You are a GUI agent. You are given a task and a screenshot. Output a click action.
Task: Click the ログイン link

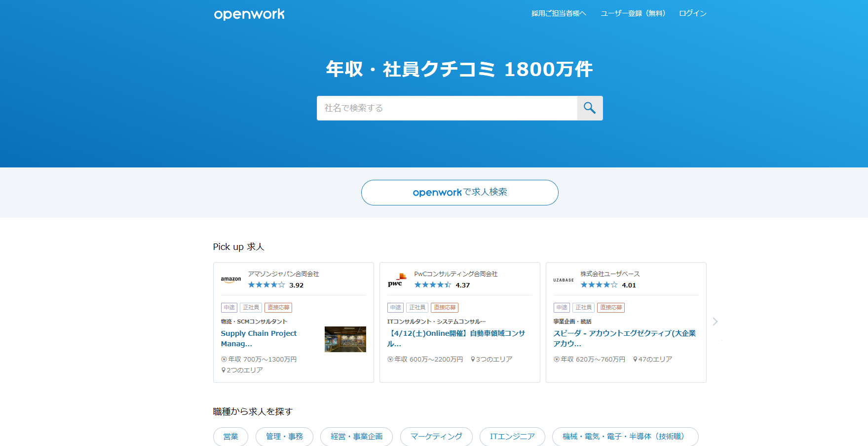(x=692, y=13)
